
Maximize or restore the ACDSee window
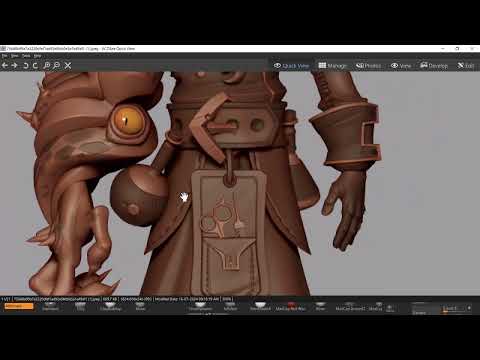(x=457, y=49)
